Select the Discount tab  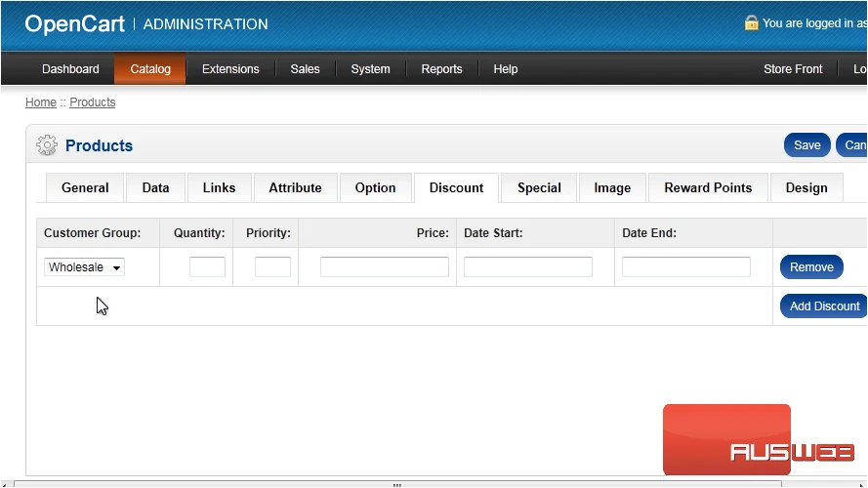(x=456, y=188)
